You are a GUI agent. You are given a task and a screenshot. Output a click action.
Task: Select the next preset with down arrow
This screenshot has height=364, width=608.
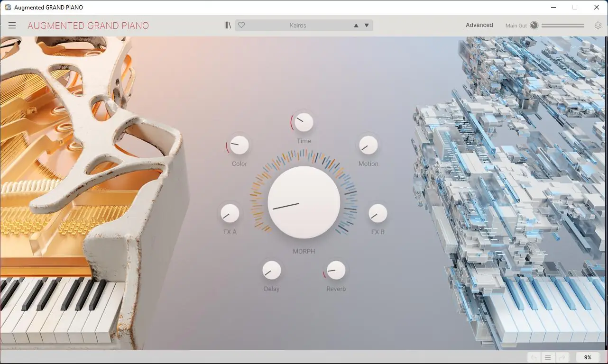coord(367,26)
